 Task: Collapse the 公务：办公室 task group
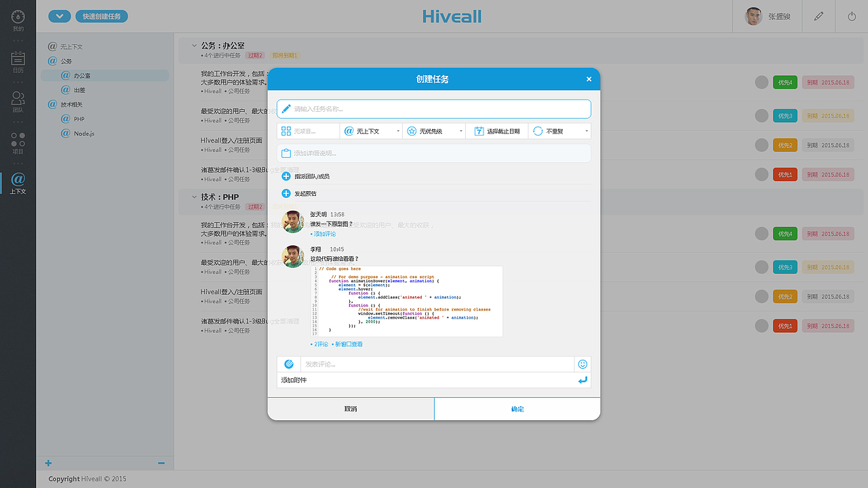pos(194,46)
